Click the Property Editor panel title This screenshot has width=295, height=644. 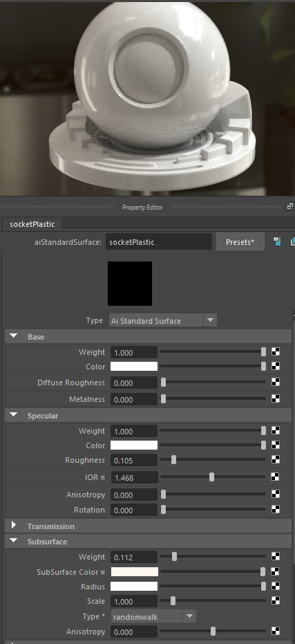(x=142, y=208)
